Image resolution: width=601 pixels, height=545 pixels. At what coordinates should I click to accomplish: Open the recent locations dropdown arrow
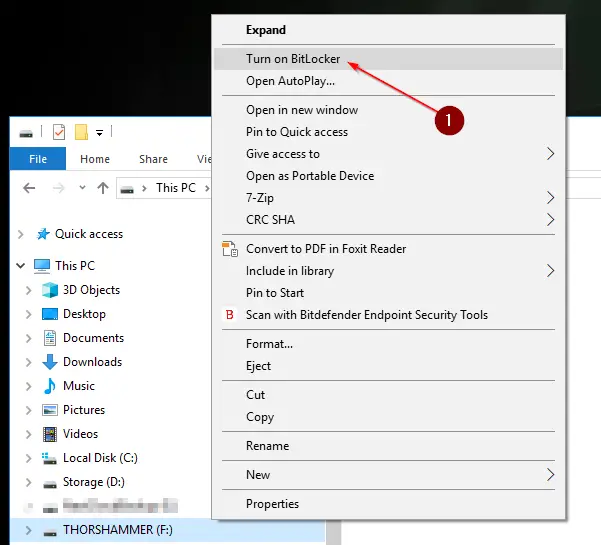tap(82, 188)
